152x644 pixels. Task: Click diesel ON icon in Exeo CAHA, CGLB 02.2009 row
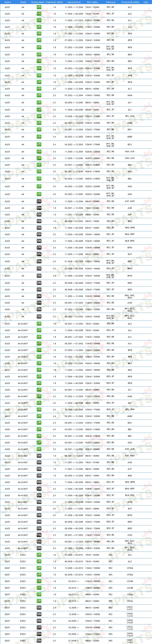point(39,621)
